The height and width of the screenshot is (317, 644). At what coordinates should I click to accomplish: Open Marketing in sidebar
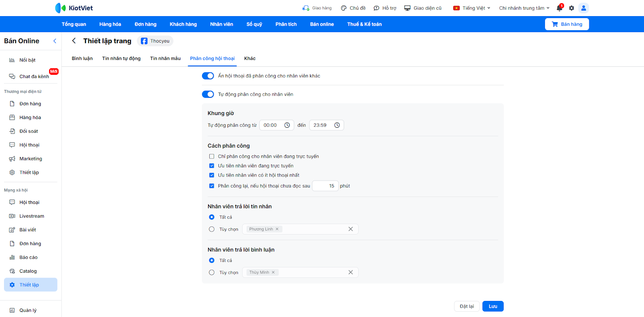click(x=31, y=158)
